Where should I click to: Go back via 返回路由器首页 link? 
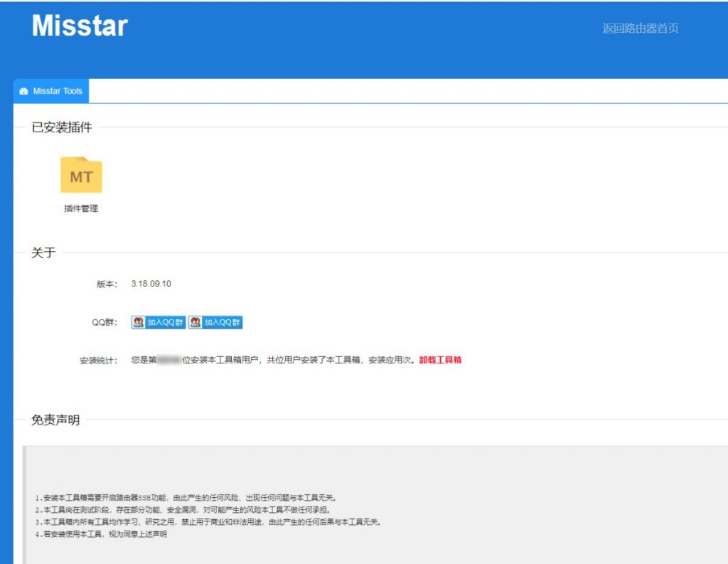pyautogui.click(x=640, y=28)
